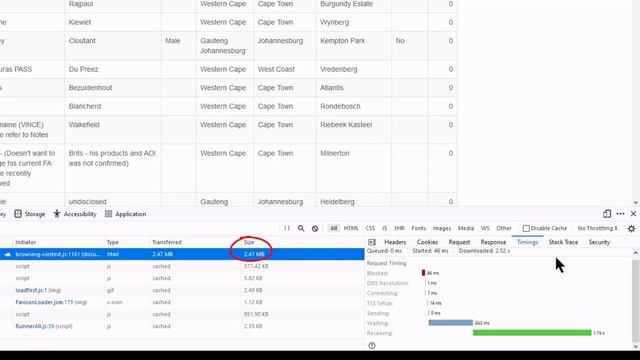Filter requests by Fonts
This screenshot has width=640, height=360.
(419, 228)
